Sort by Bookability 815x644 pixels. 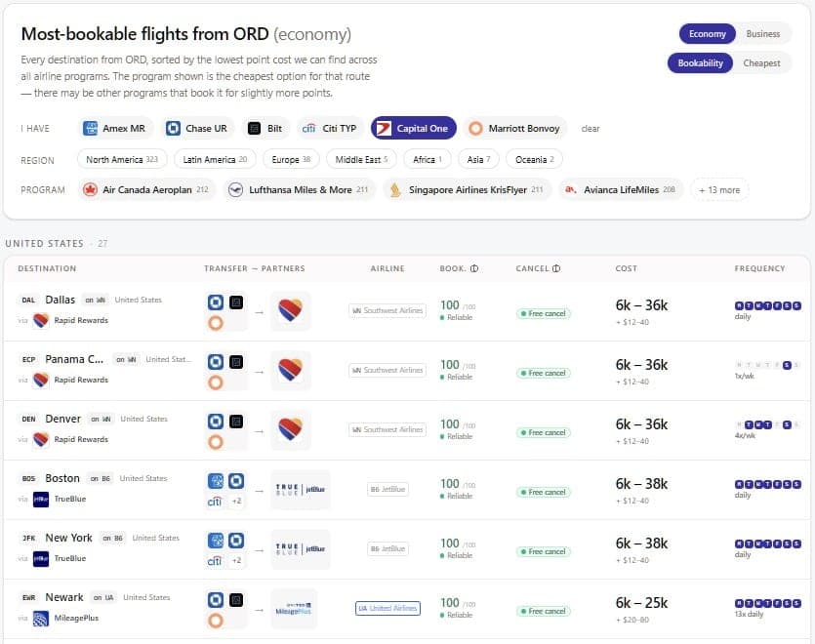point(700,62)
